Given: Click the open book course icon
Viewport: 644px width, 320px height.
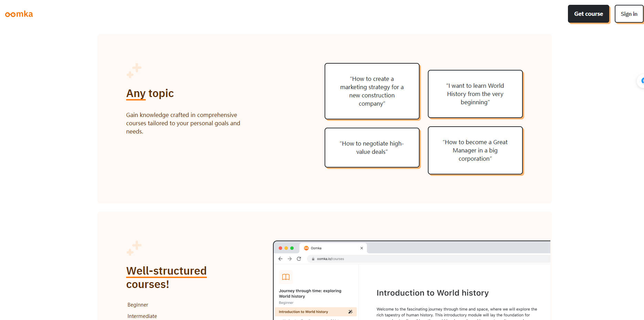Looking at the screenshot, I should coord(286,277).
